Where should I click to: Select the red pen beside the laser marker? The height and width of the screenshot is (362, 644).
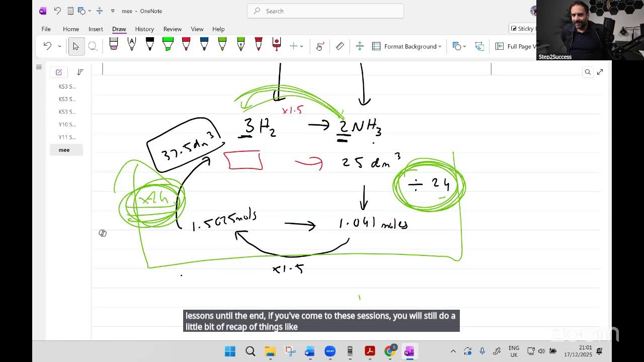259,44
